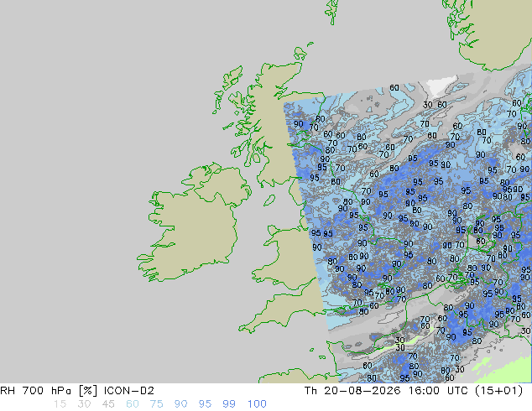Click the "RH 700 hPa [%]" title text
This screenshot has height=411, width=532.
(x=50, y=391)
